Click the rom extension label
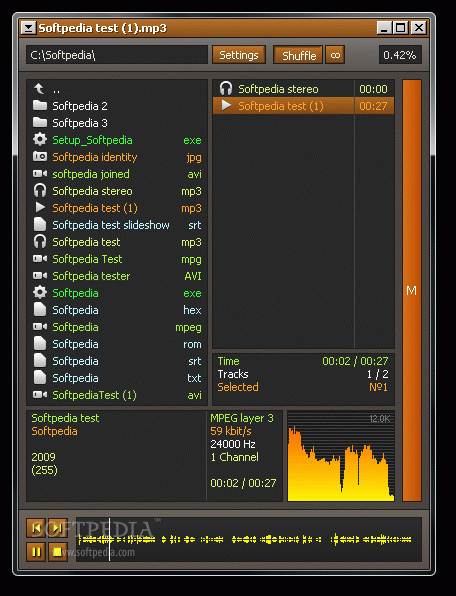Image resolution: width=456 pixels, height=596 pixels. click(x=192, y=344)
